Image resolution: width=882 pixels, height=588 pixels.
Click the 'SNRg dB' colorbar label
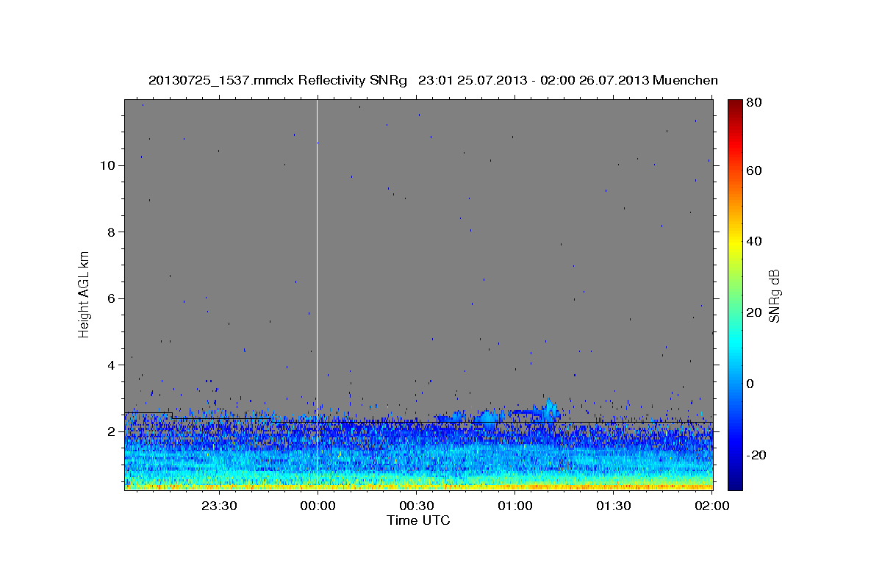click(x=775, y=295)
